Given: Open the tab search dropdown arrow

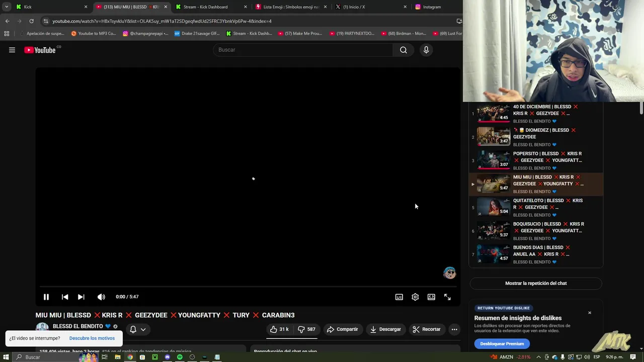Looking at the screenshot, I should [6, 7].
